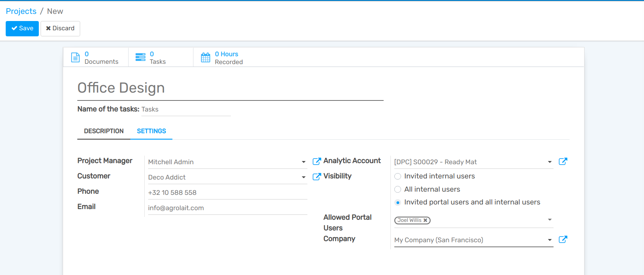Click the New breadcrumb text
The width and height of the screenshot is (644, 275).
click(x=55, y=11)
